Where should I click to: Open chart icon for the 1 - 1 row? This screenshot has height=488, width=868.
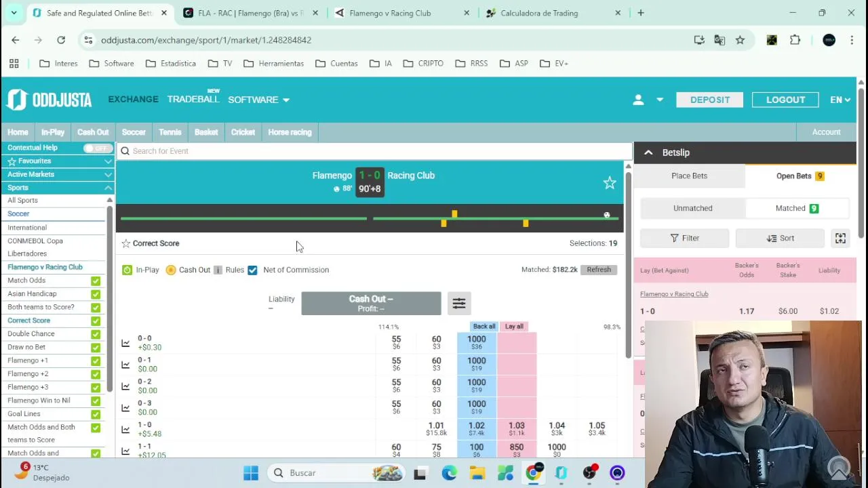tap(125, 451)
